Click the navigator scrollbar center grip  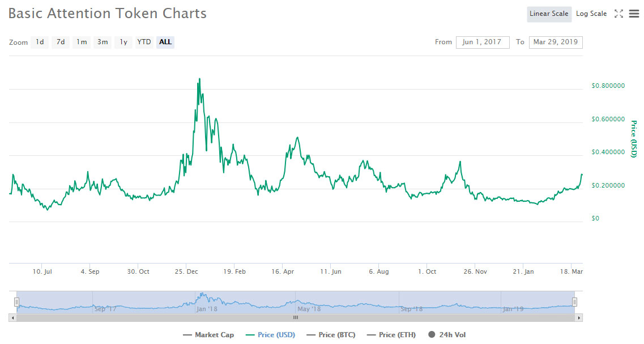point(295,318)
